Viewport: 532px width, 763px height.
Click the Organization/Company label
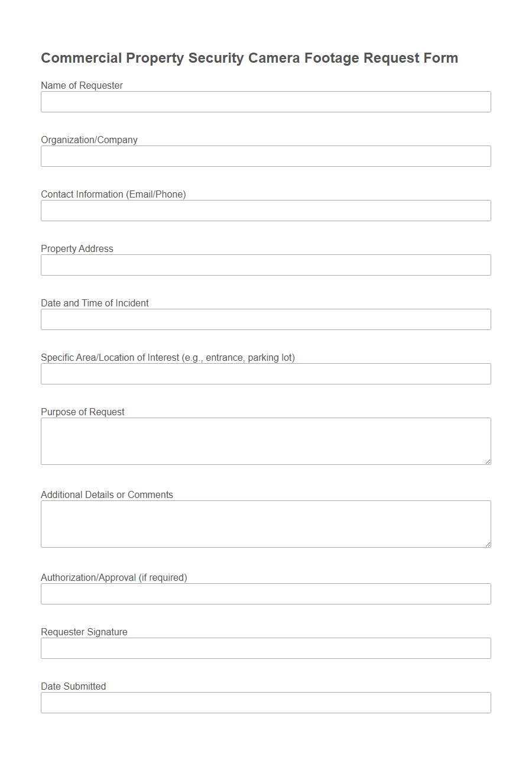click(89, 140)
